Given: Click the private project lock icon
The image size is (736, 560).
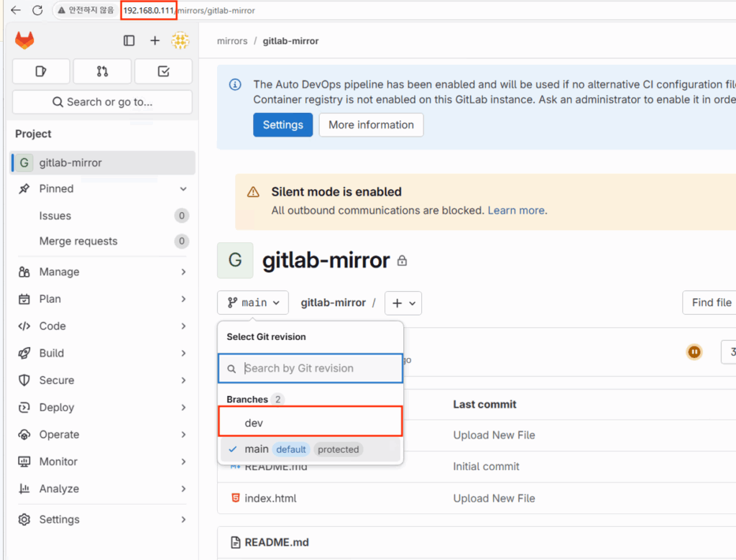Looking at the screenshot, I should (x=402, y=260).
